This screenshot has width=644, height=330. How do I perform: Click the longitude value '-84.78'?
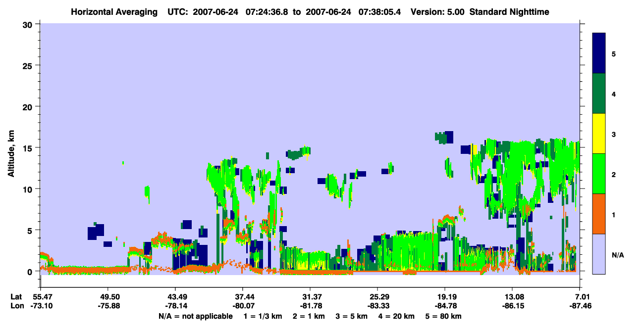tap(445, 306)
